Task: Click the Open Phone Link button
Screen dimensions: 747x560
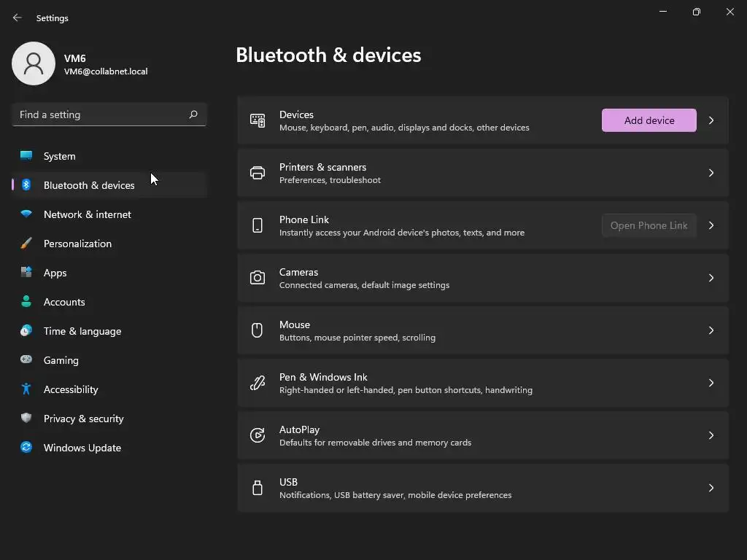Action: click(649, 225)
